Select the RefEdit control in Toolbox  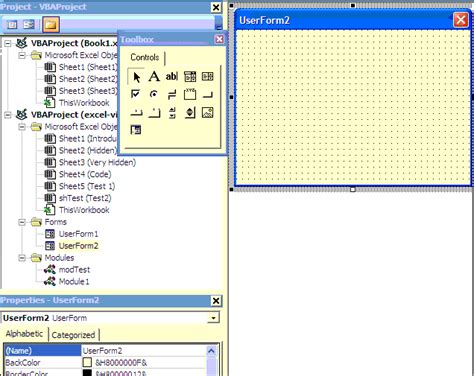tap(136, 130)
